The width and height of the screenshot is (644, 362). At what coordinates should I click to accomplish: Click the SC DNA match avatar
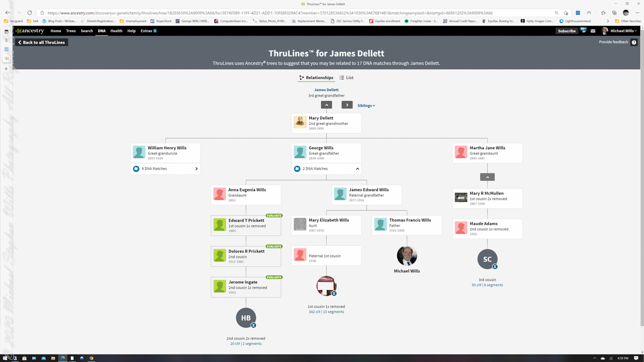(487, 259)
